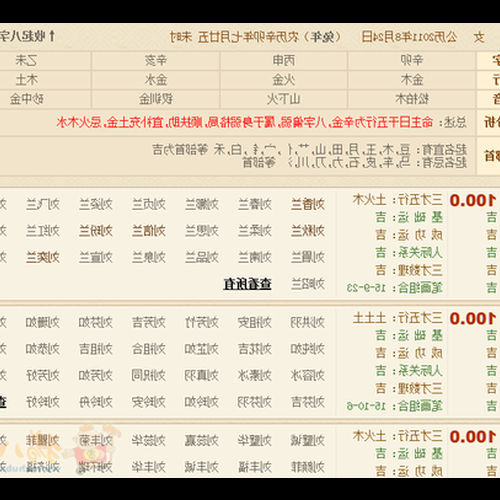Select the name 刘芬羽
500x500 pixels.
[255, 402]
